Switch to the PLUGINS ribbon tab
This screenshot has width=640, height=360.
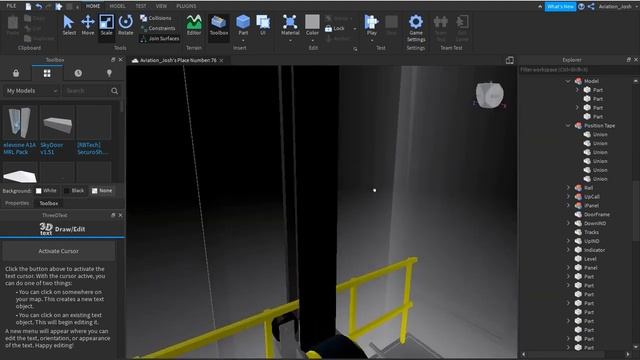pos(186,6)
